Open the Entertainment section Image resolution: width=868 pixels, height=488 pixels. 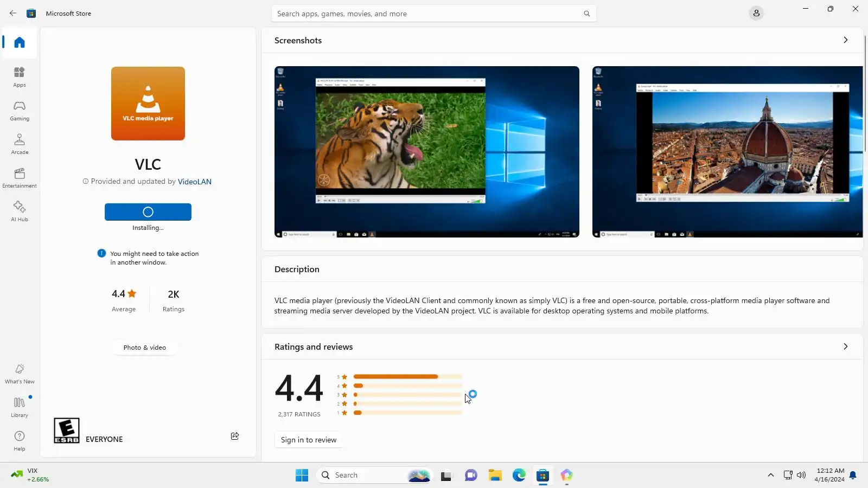(x=20, y=177)
